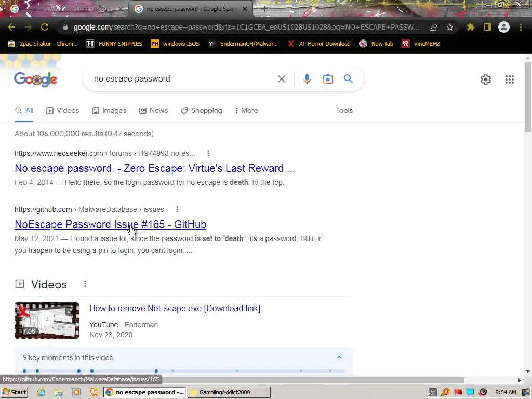Open the media player taskbar icon
The width and height of the screenshot is (532, 399).
[76, 392]
